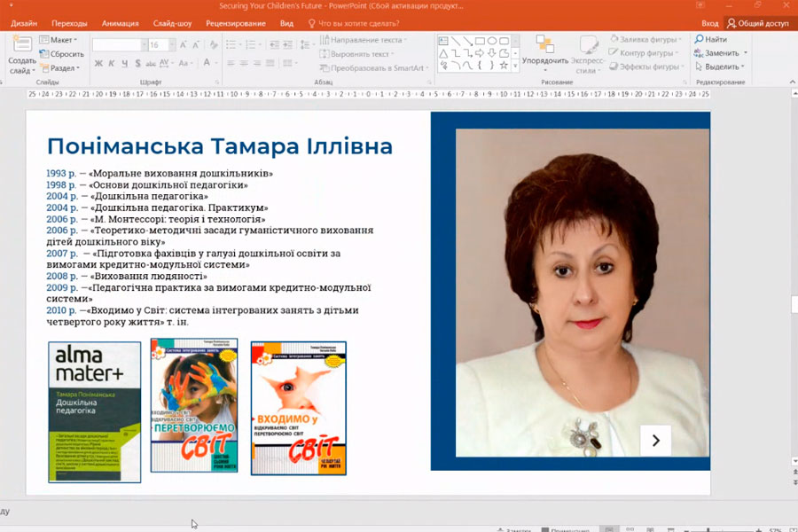Screen dimensions: 798x532
Task: Click the Сбросить (Reset) slide button
Action: tap(62, 54)
